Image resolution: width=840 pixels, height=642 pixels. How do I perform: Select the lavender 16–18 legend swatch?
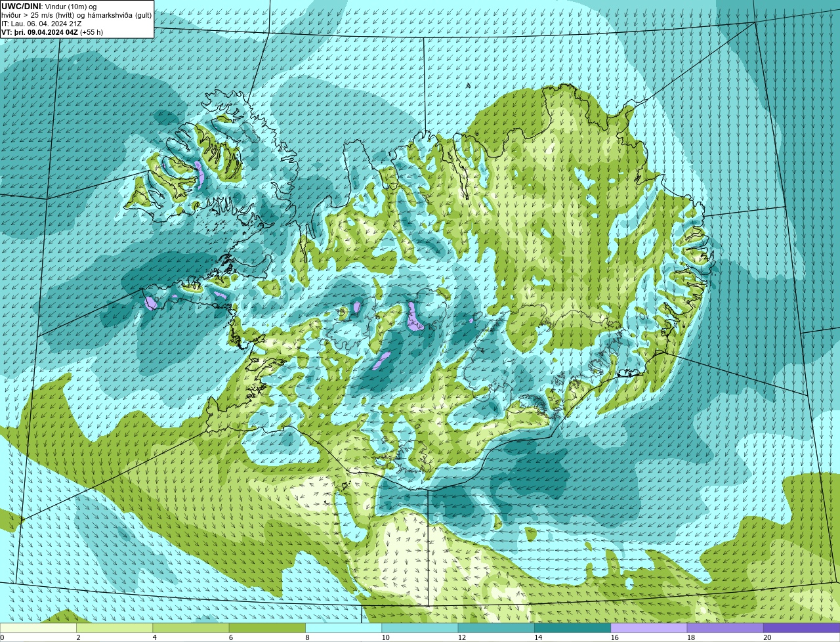coord(649,628)
